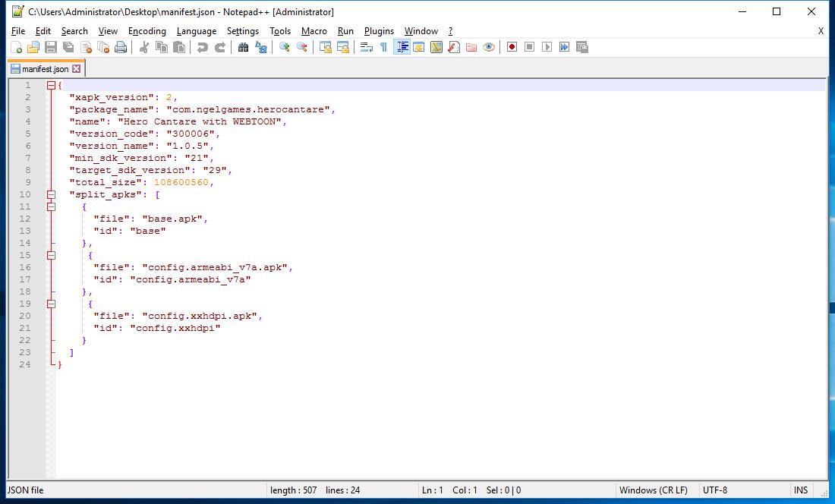
Task: Click the Copy toolbar icon
Action: pyautogui.click(x=162, y=47)
